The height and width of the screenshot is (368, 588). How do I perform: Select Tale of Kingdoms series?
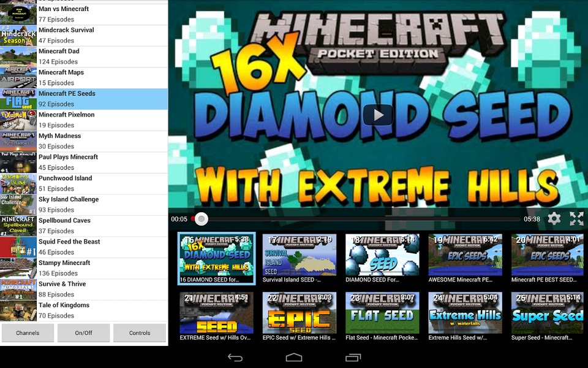(x=84, y=310)
